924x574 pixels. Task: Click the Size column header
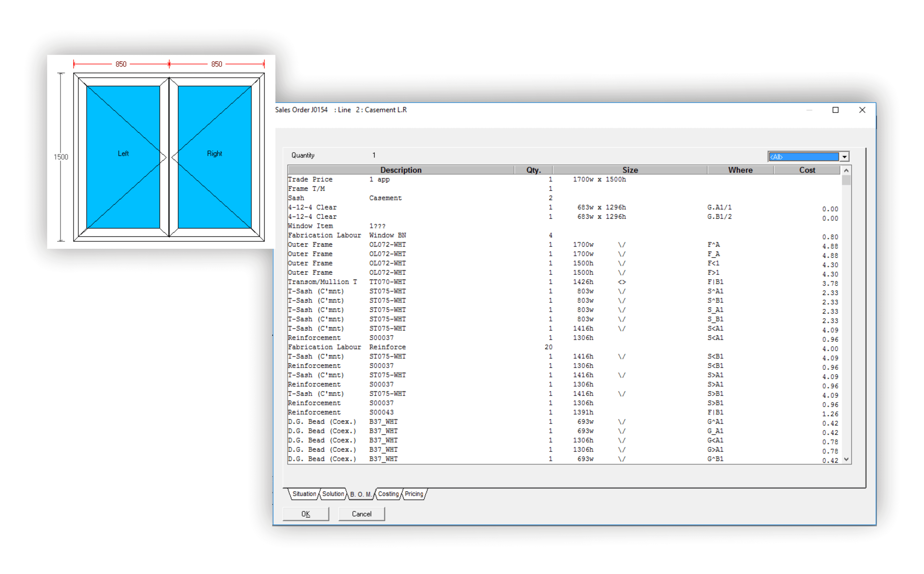point(630,170)
